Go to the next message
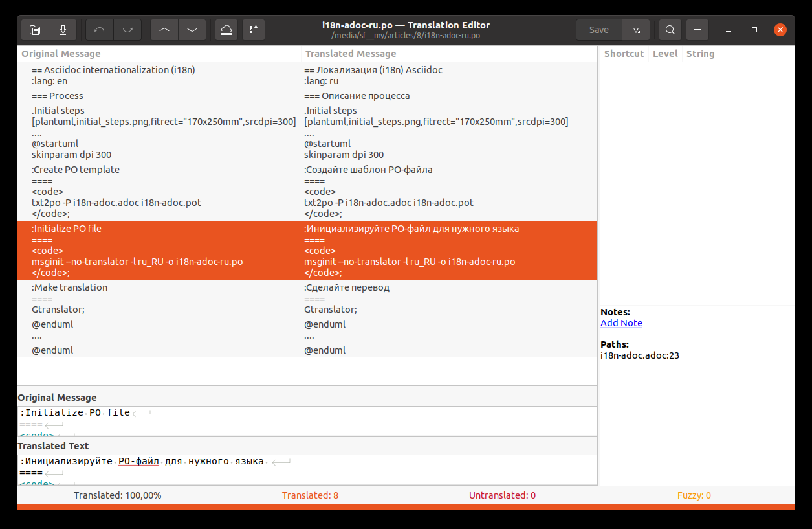This screenshot has width=812, height=529. tap(192, 30)
